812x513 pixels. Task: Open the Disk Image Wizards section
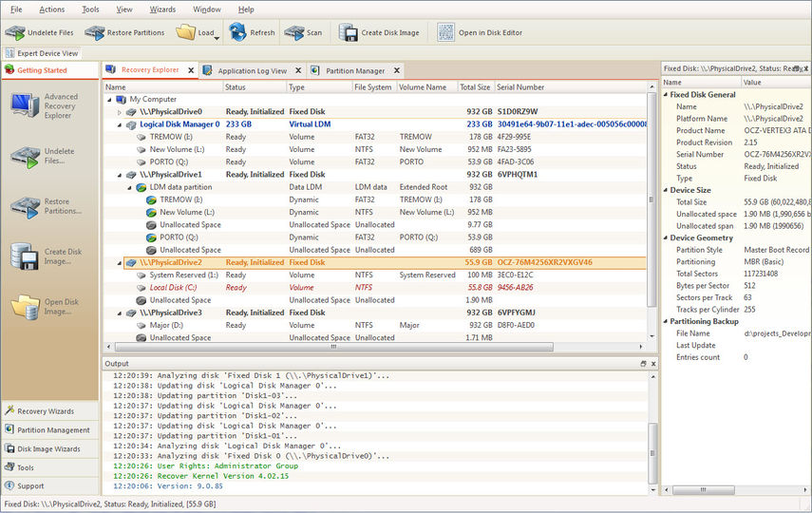(49, 448)
